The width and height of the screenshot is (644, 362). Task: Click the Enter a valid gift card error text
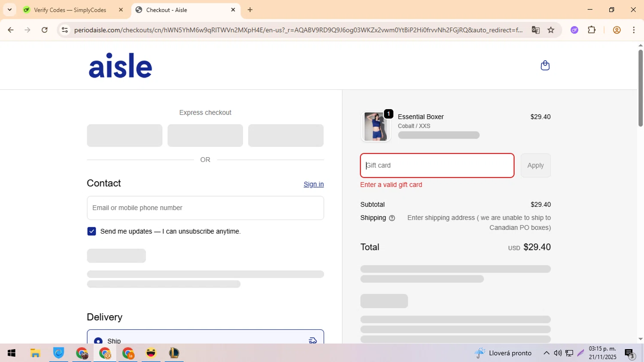click(x=391, y=185)
